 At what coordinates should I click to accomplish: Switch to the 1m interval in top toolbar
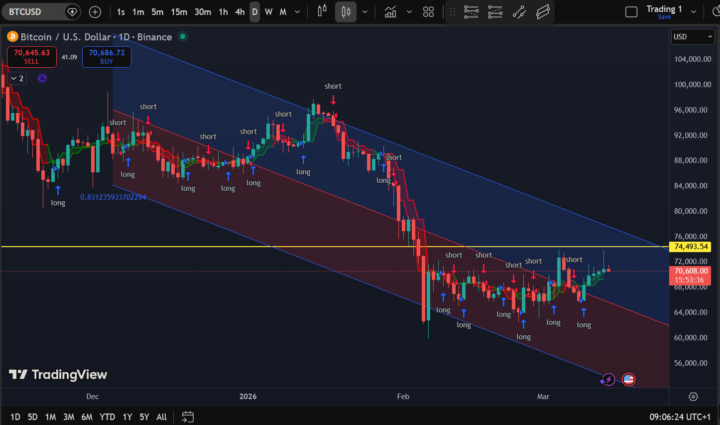click(x=138, y=12)
